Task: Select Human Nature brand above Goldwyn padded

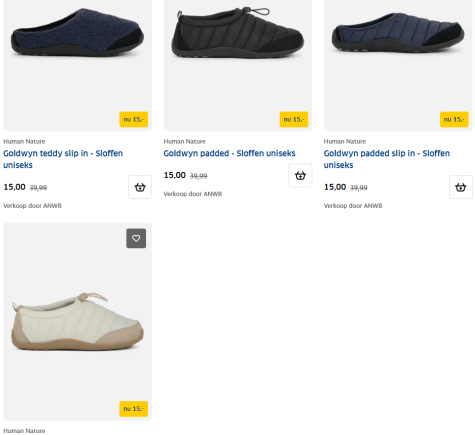Action: (x=185, y=141)
